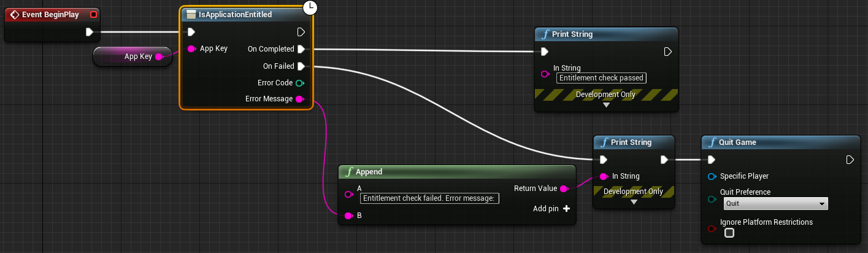The height and width of the screenshot is (253, 868).
Task: Click the Error Message output pin
Action: point(300,99)
